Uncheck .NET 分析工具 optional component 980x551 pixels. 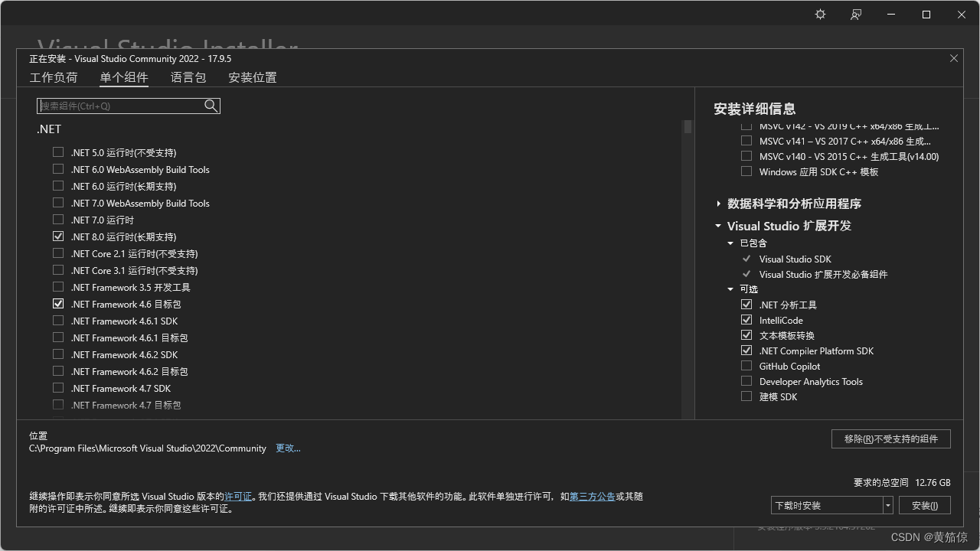(746, 305)
